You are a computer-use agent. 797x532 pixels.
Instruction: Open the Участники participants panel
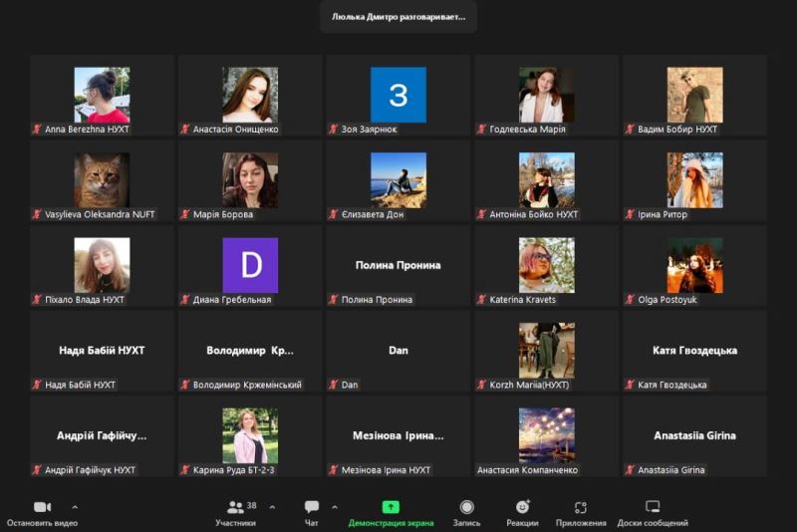click(236, 507)
